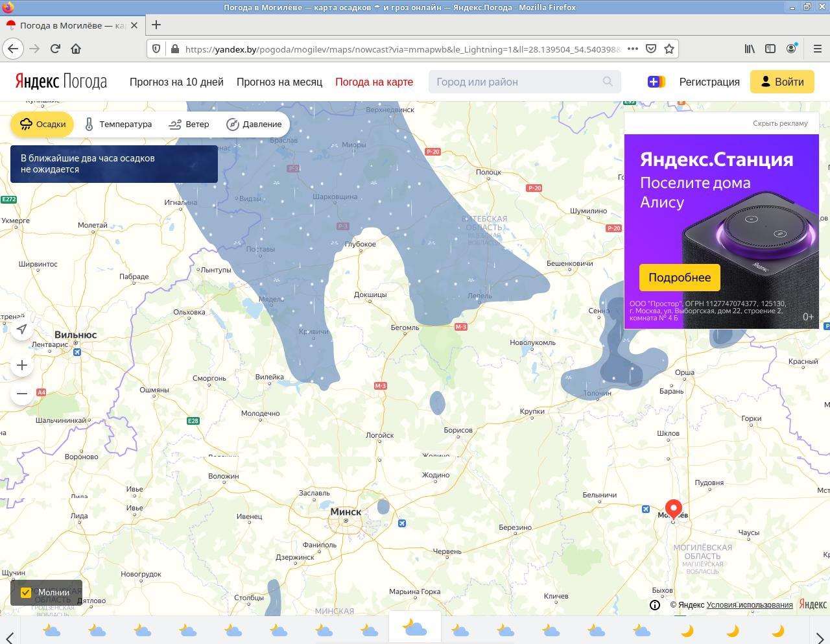Click the Орша town label
The height and width of the screenshot is (644, 830).
coord(685,372)
